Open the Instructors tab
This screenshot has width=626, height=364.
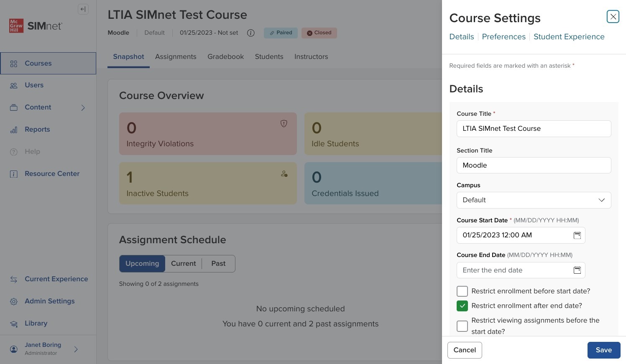click(x=311, y=57)
